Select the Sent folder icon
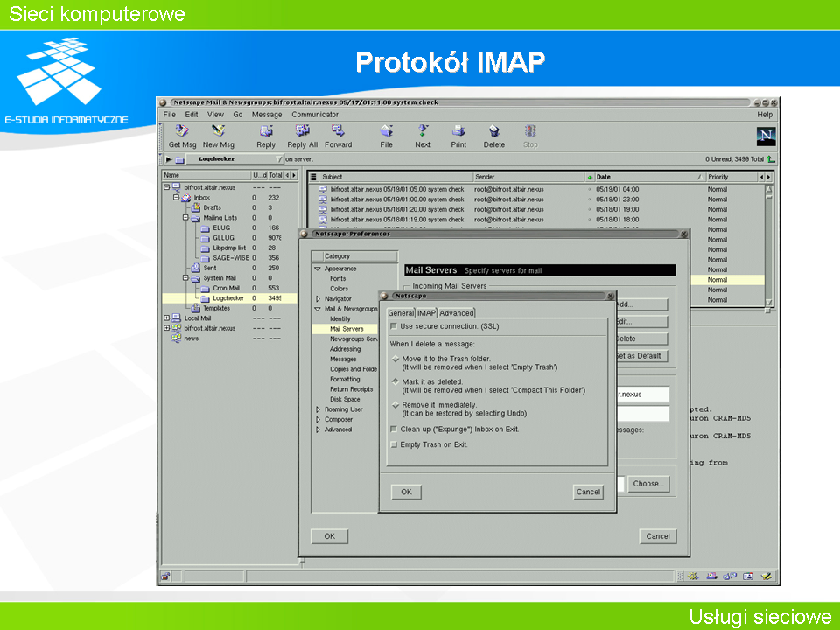Screen dimensions: 840x630 [195, 268]
